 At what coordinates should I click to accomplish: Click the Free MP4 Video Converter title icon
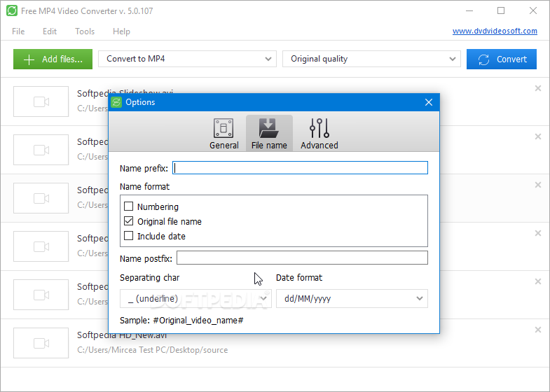[12, 11]
